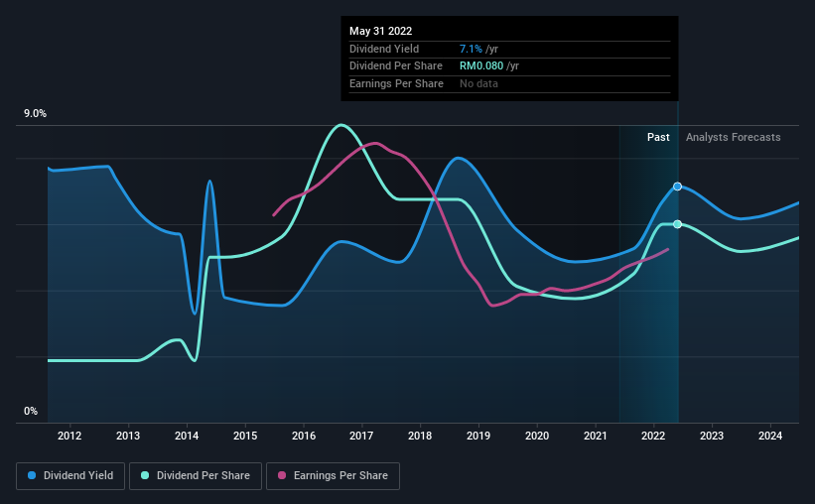Click the 2024 x-axis label
This screenshot has width=815, height=504.
[770, 436]
